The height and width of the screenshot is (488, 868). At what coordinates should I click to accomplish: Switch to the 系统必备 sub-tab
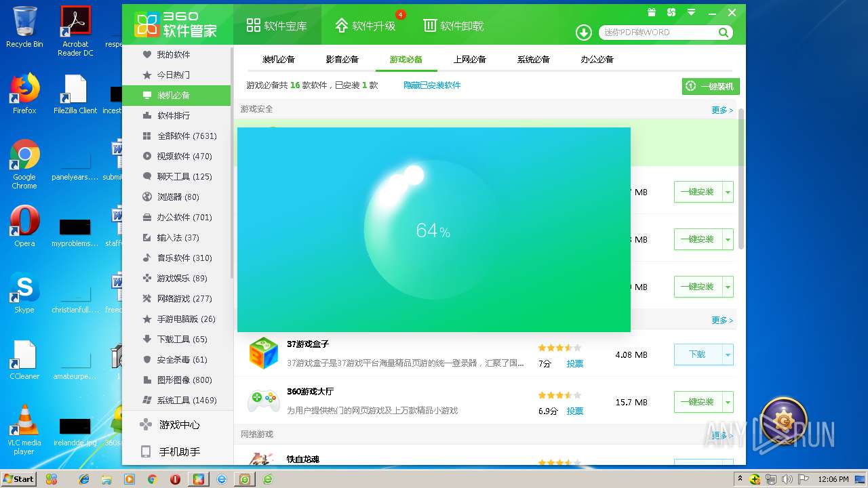[x=534, y=60]
